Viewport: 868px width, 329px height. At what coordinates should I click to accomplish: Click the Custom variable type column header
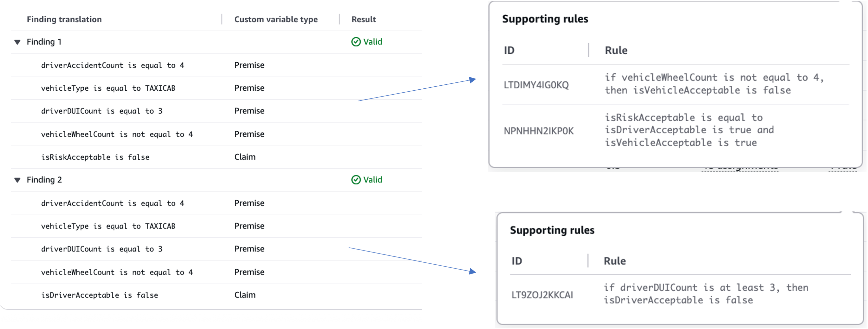pyautogui.click(x=276, y=20)
